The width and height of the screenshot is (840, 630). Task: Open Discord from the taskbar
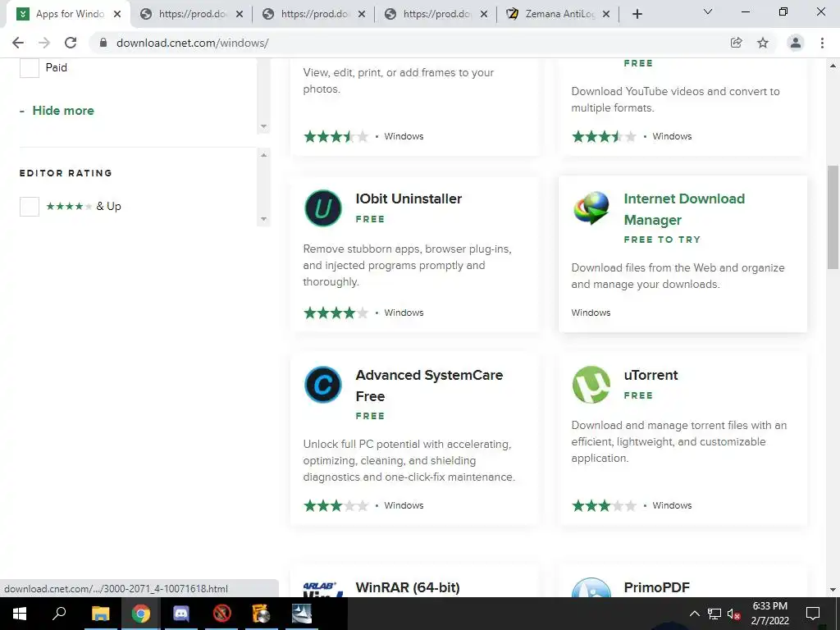coord(181,614)
